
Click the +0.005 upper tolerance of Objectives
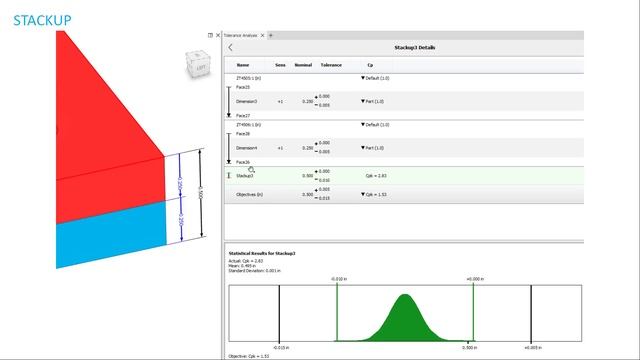(322, 190)
